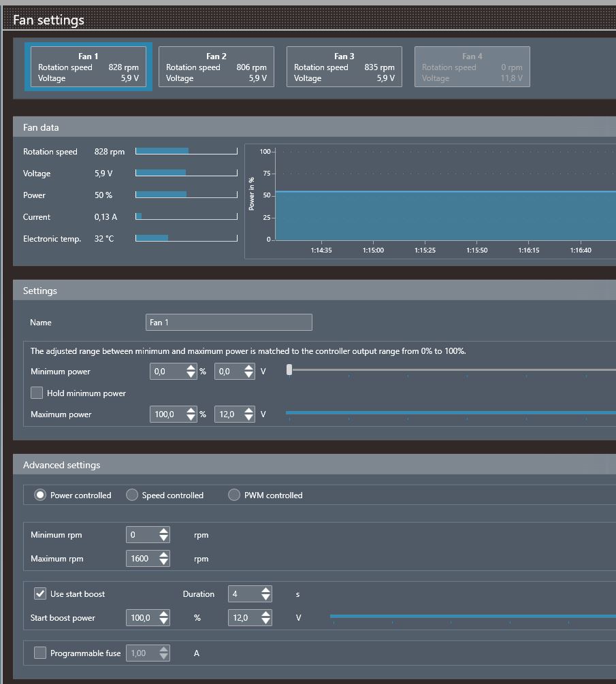Image resolution: width=616 pixels, height=684 pixels.
Task: Enable Programmable fuse checkbox
Action: (x=40, y=653)
